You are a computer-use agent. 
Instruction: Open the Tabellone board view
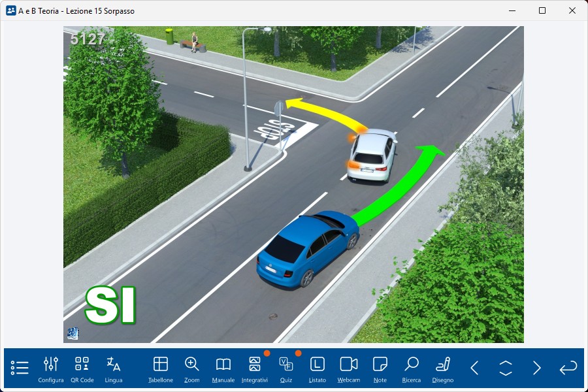pos(161,368)
